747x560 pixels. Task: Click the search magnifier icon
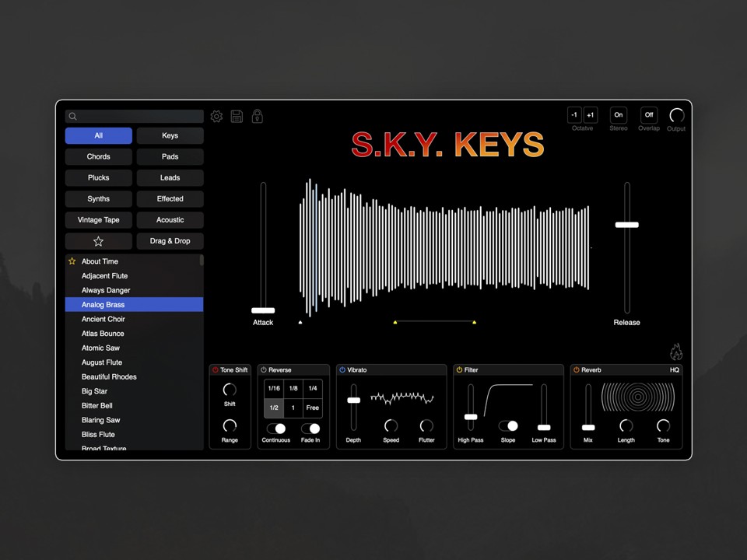72,116
